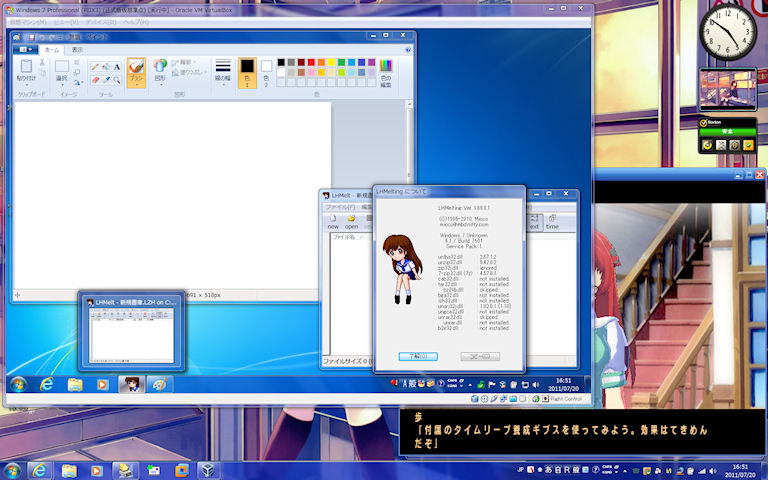Open the dropdown arrow under Paste
Image resolution: width=768 pixels, height=480 pixels.
26,84
